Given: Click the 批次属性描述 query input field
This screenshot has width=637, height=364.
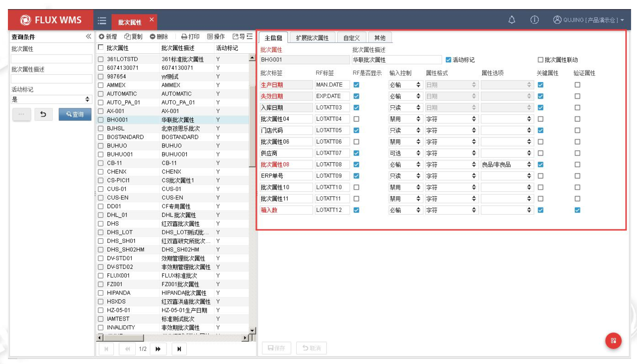Looking at the screenshot, I should click(x=51, y=79).
